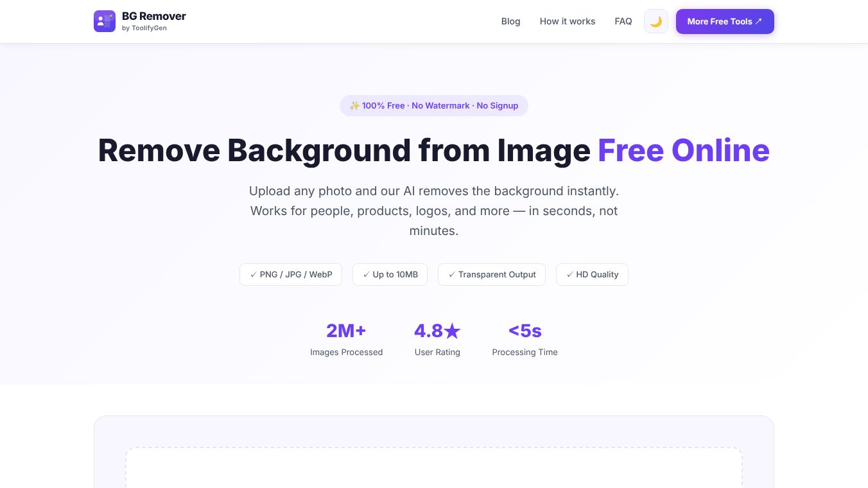Toggle dark mode with the moon icon

click(655, 21)
